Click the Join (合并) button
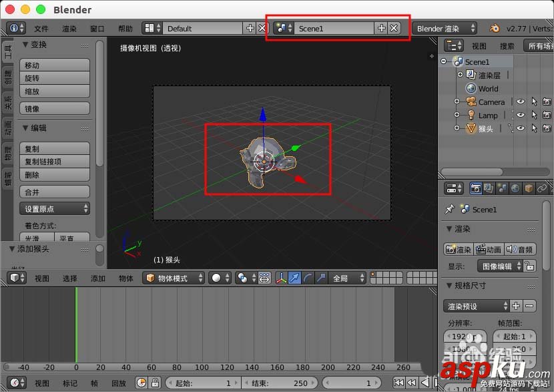The height and width of the screenshot is (392, 554). pos(55,192)
